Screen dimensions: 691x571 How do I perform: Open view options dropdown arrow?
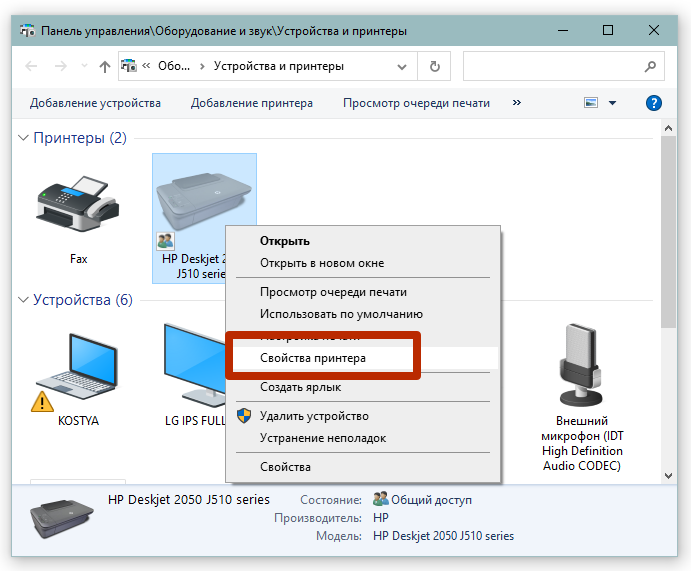(x=612, y=103)
